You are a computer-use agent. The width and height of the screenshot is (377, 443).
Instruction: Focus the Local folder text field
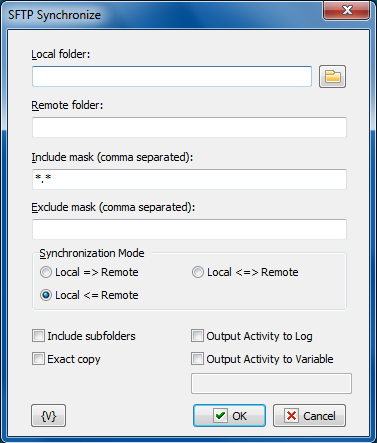click(x=172, y=77)
